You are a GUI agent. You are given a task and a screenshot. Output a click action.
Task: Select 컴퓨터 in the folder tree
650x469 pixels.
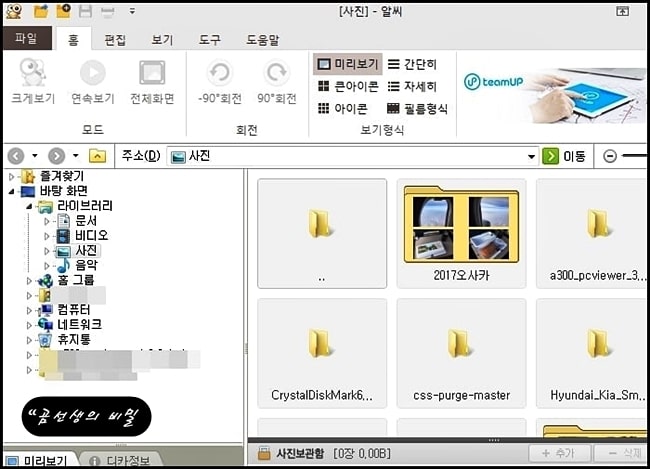(74, 310)
